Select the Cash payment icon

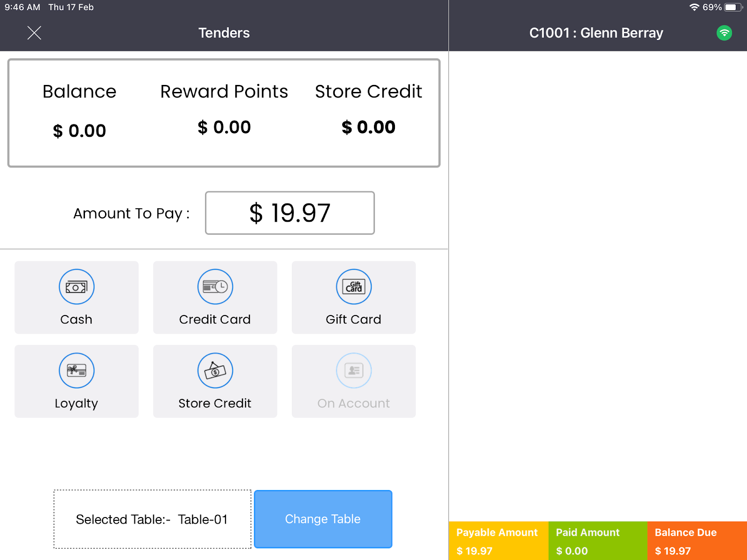pos(77,287)
